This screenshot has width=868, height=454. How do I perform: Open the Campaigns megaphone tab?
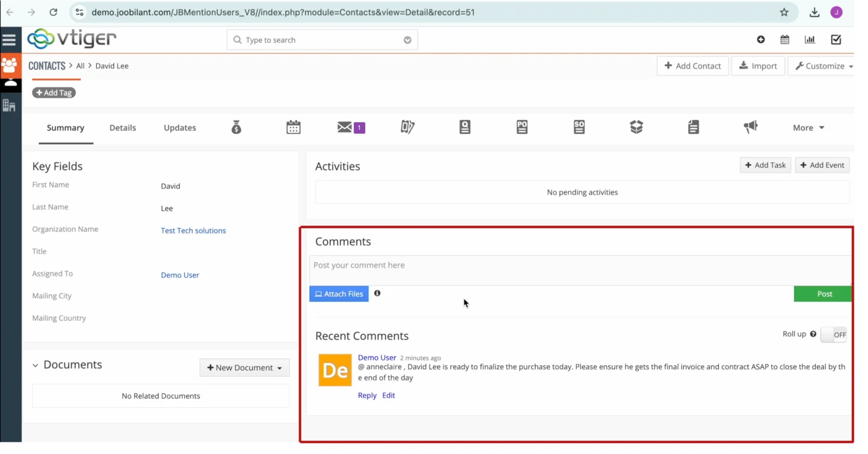pyautogui.click(x=750, y=127)
